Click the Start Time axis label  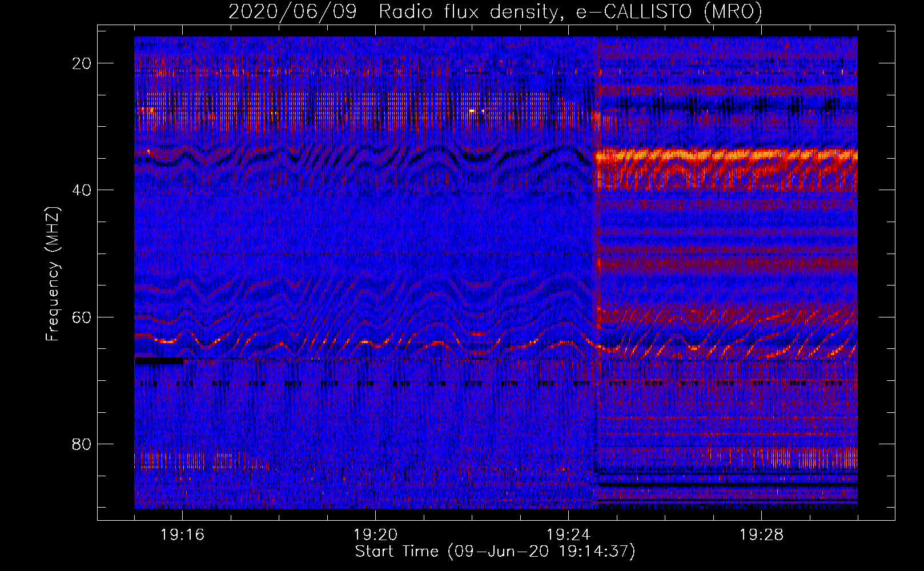pyautogui.click(x=495, y=552)
